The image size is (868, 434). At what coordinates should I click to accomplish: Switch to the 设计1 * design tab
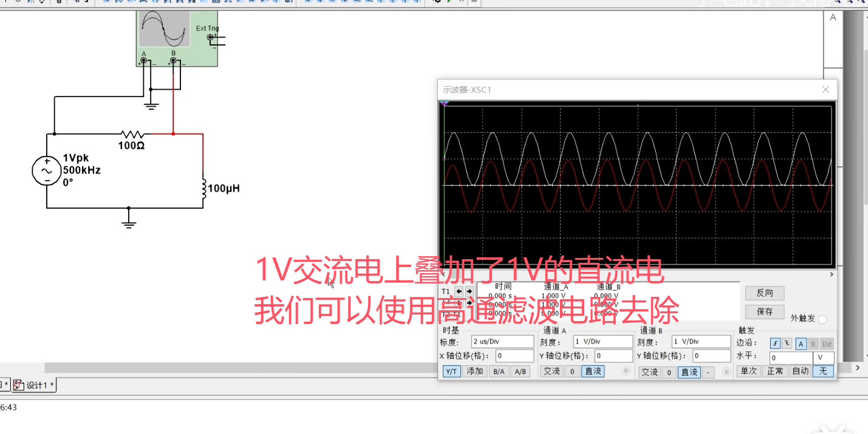coord(35,385)
